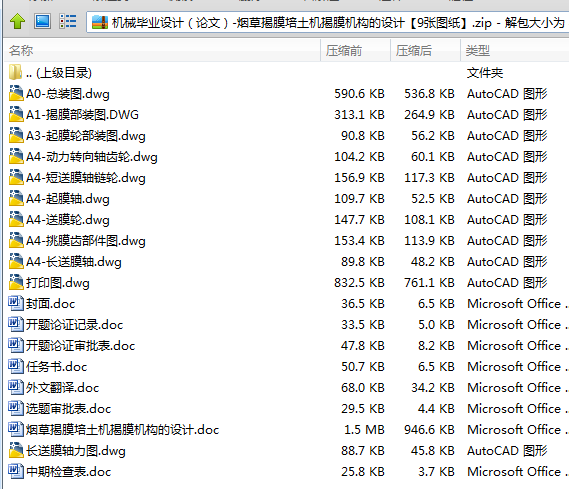Select file name 任务书.doc
The height and width of the screenshot is (489, 569).
click(x=57, y=367)
